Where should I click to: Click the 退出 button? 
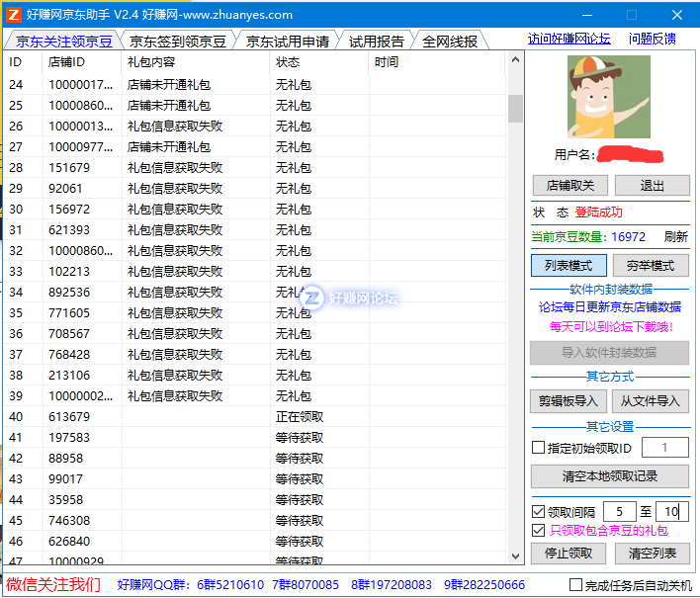[x=653, y=185]
